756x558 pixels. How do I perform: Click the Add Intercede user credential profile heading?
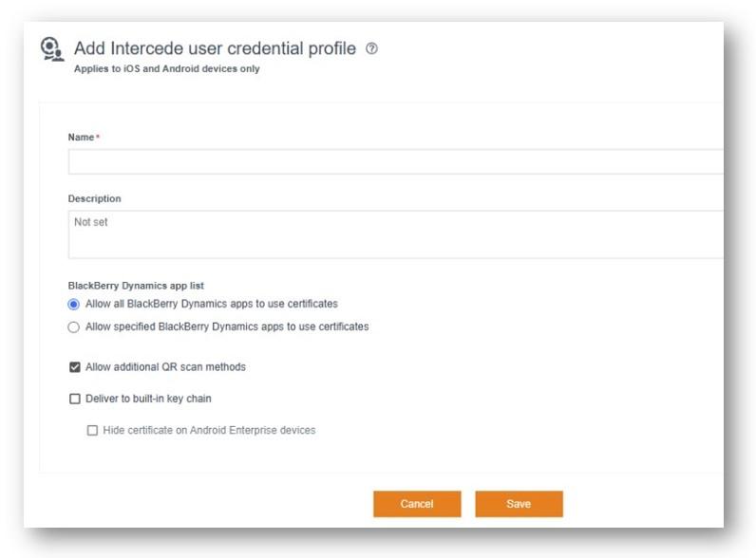point(215,48)
